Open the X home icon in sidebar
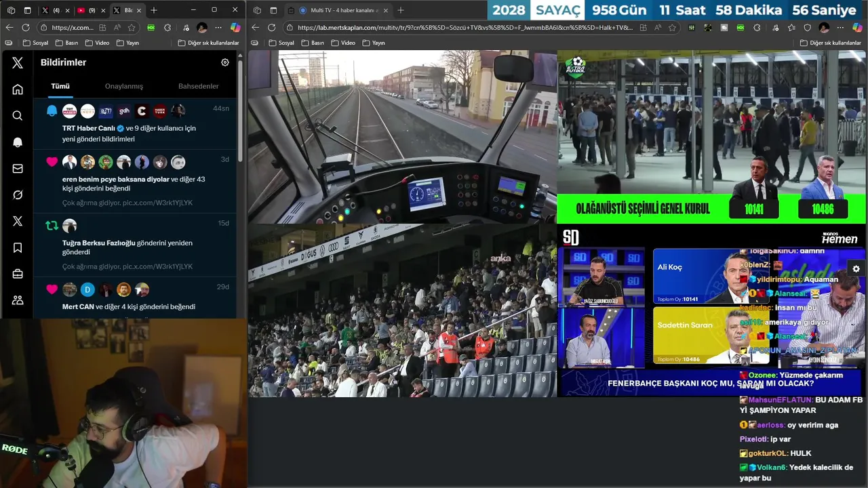The height and width of the screenshot is (488, 868). click(18, 89)
